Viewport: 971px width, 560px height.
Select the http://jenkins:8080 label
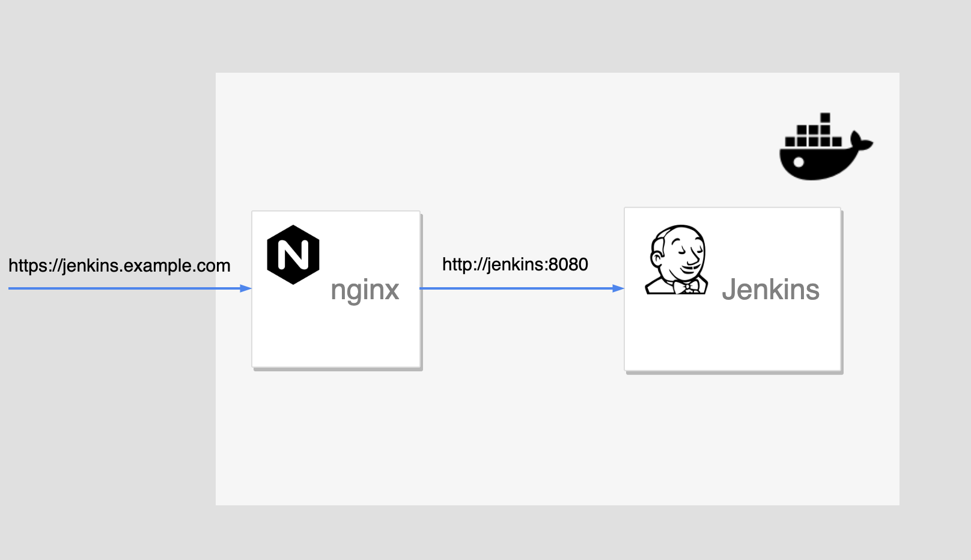[515, 264]
